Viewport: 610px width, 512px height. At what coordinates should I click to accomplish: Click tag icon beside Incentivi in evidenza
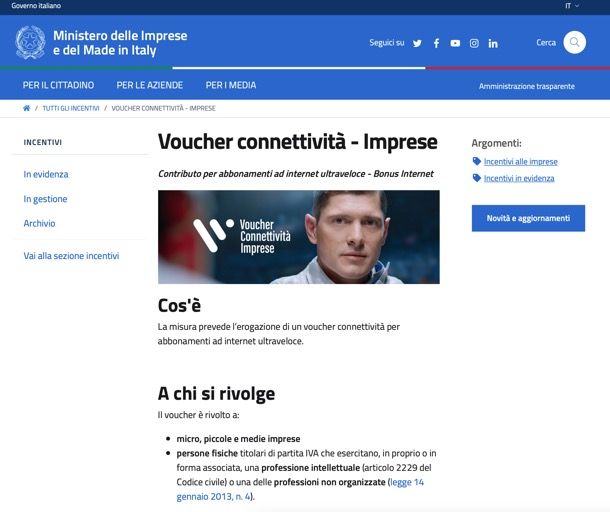[477, 178]
